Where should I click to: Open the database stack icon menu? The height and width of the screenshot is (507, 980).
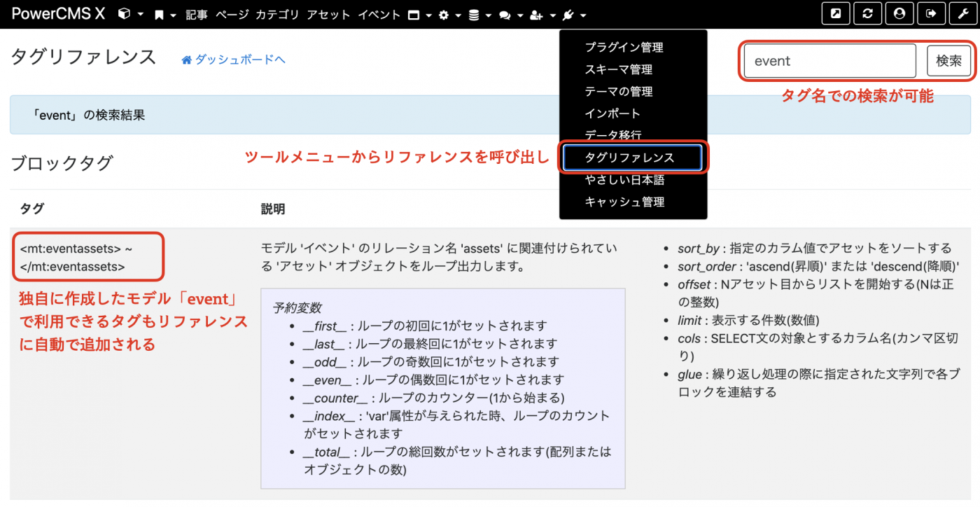479,15
